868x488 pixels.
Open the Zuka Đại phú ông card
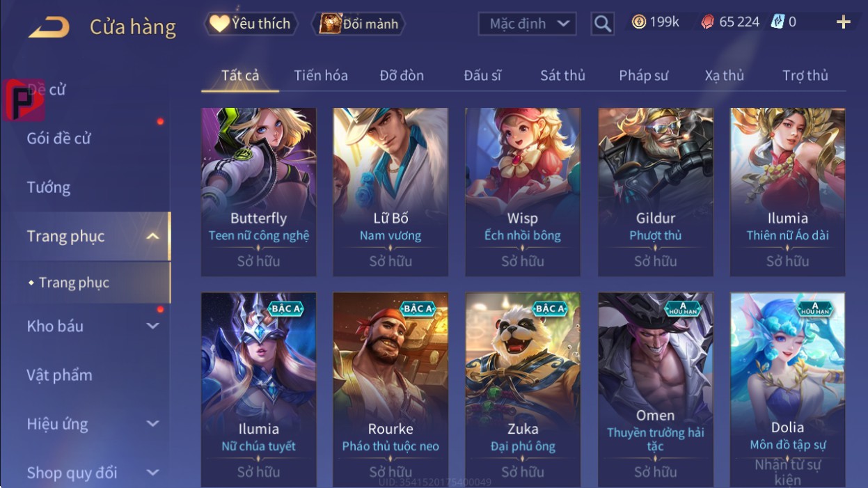click(x=523, y=390)
